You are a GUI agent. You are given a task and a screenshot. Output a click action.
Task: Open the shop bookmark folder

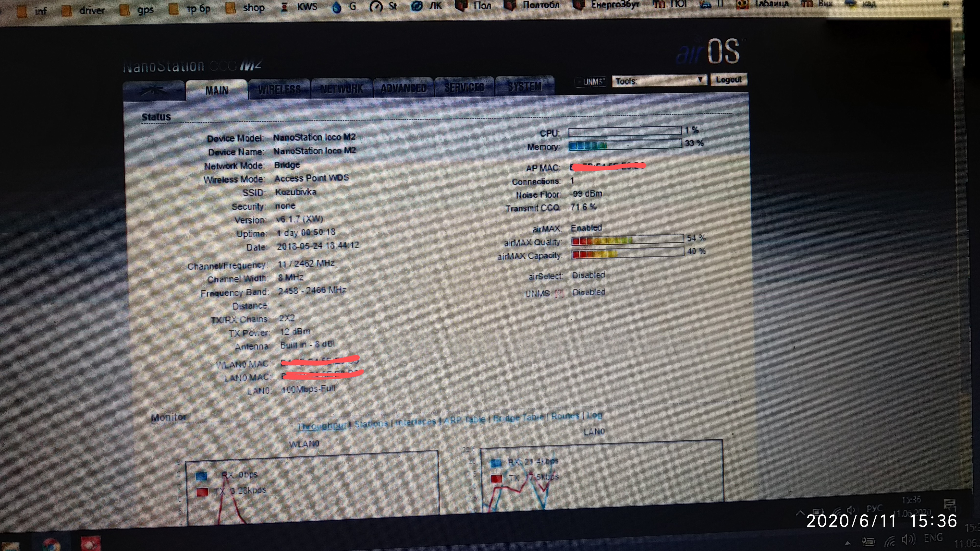(245, 8)
